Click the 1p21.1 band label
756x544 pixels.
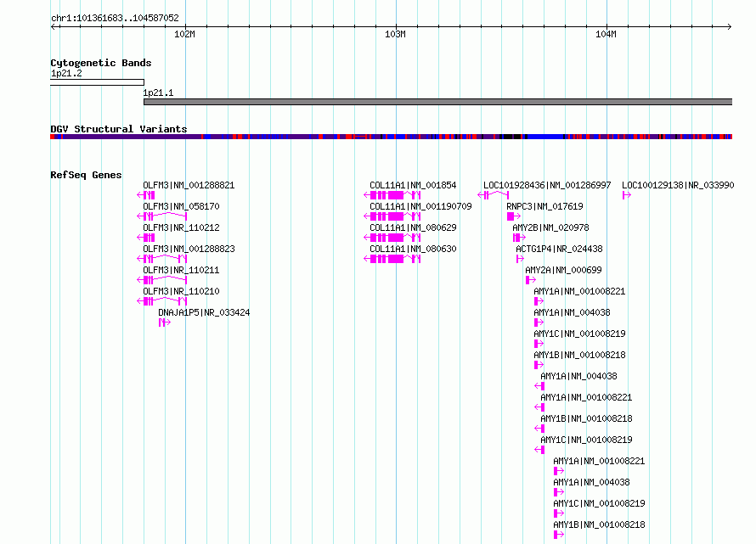[x=158, y=93]
